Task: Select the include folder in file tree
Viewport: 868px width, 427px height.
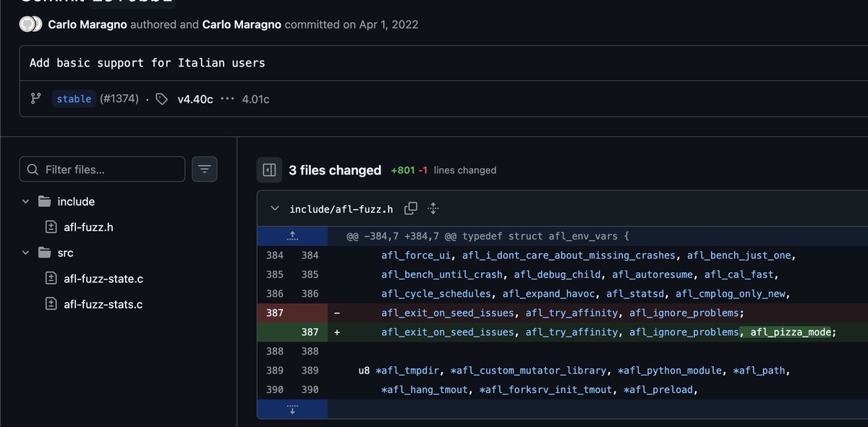Action: [77, 201]
